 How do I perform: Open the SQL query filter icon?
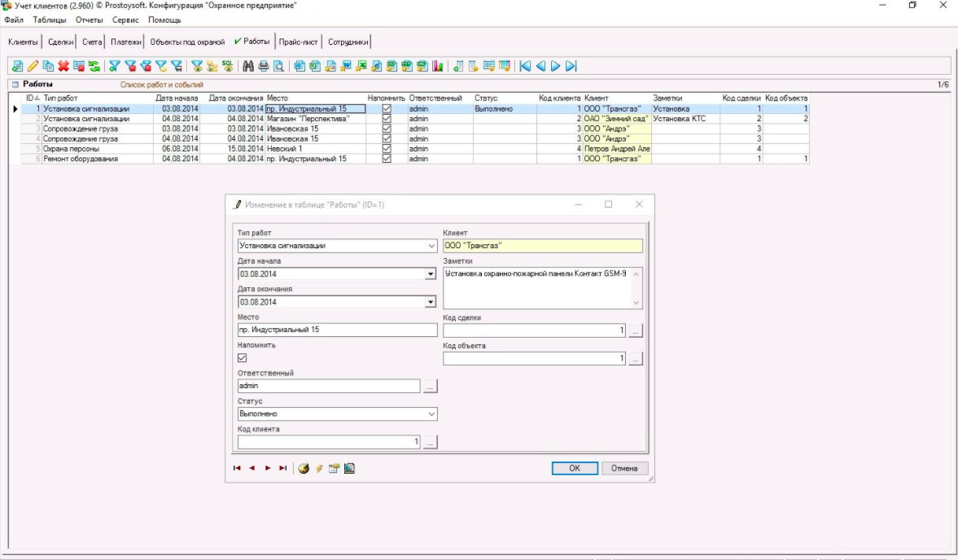[x=227, y=66]
